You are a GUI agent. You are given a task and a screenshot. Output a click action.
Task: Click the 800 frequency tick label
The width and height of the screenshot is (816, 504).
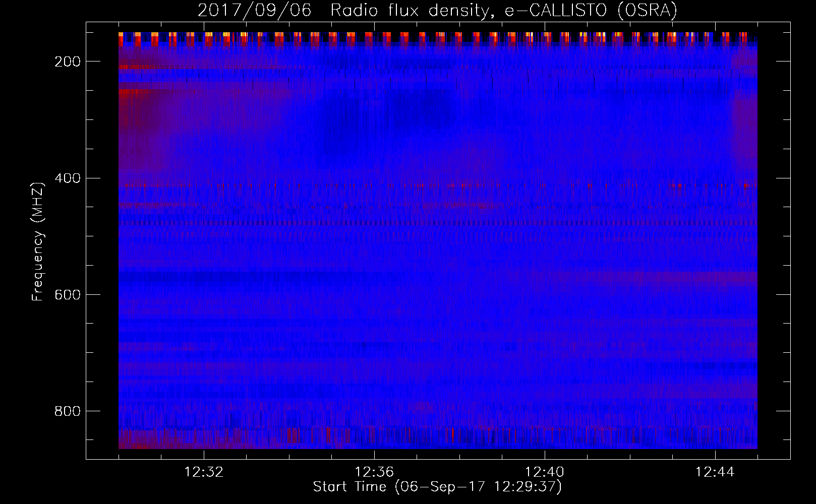pyautogui.click(x=68, y=411)
